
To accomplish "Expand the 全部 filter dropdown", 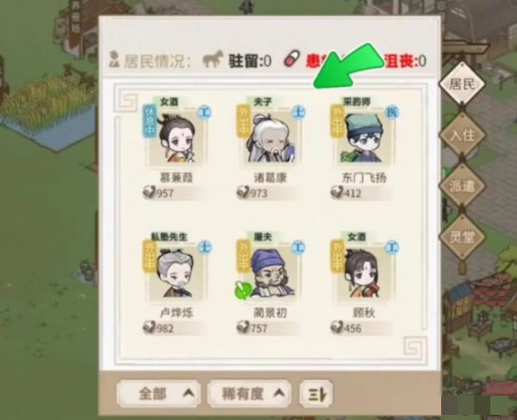I will 159,393.
